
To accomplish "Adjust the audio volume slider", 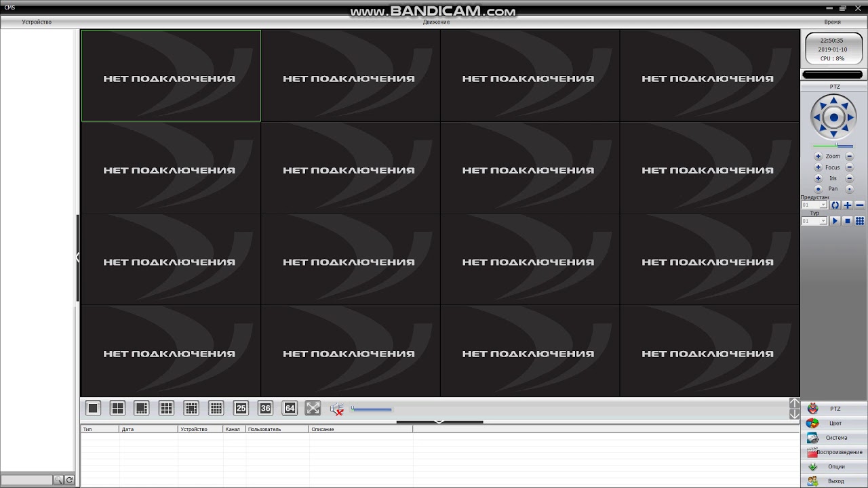I will point(371,409).
